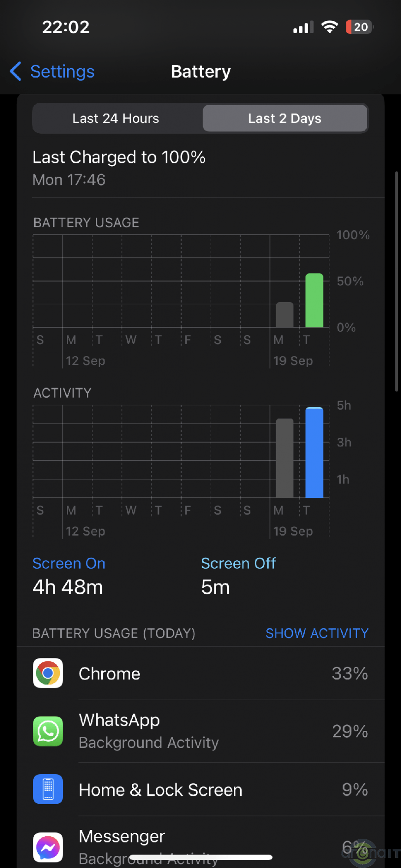Select Monday's grey activity bar
The height and width of the screenshot is (868, 401).
coord(285,458)
